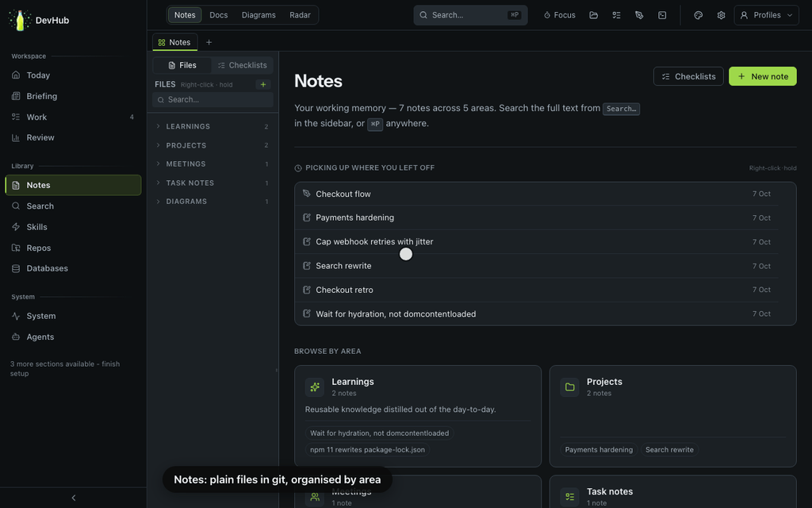
Task: Click the pen icon beside Checkout flow
Action: click(x=307, y=194)
